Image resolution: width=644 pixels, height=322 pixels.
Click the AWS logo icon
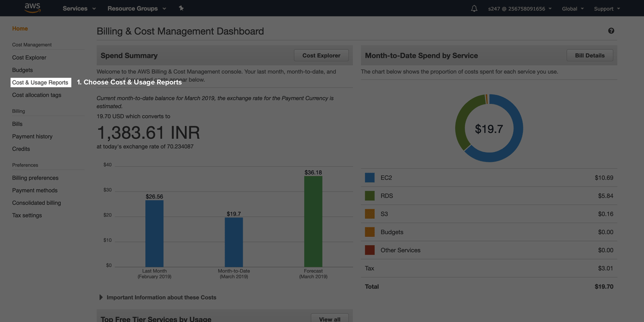[33, 8]
